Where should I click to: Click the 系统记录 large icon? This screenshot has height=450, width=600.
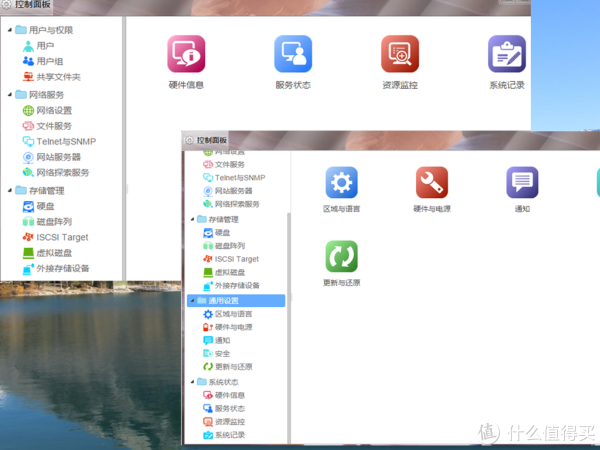506,54
